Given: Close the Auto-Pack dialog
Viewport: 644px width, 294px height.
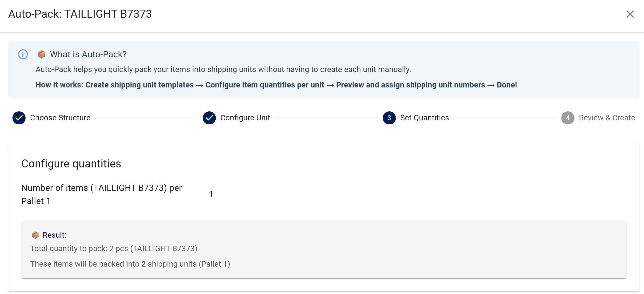Looking at the screenshot, I should [x=630, y=14].
